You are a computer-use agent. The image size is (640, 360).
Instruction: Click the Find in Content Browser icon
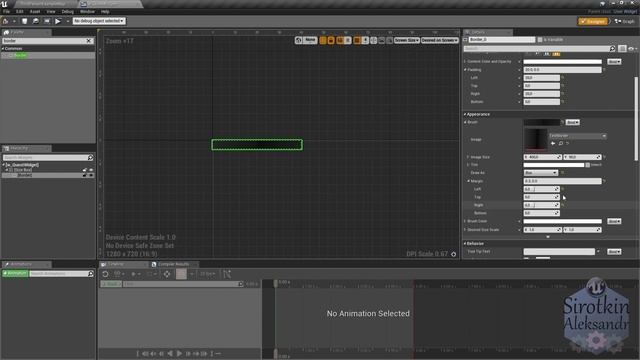pyautogui.click(x=36, y=21)
